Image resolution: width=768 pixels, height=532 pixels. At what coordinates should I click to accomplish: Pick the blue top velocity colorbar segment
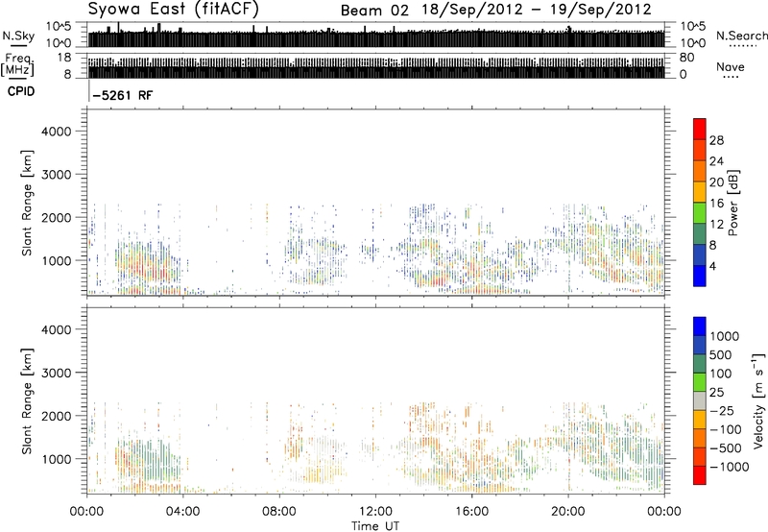pyautogui.click(x=700, y=326)
